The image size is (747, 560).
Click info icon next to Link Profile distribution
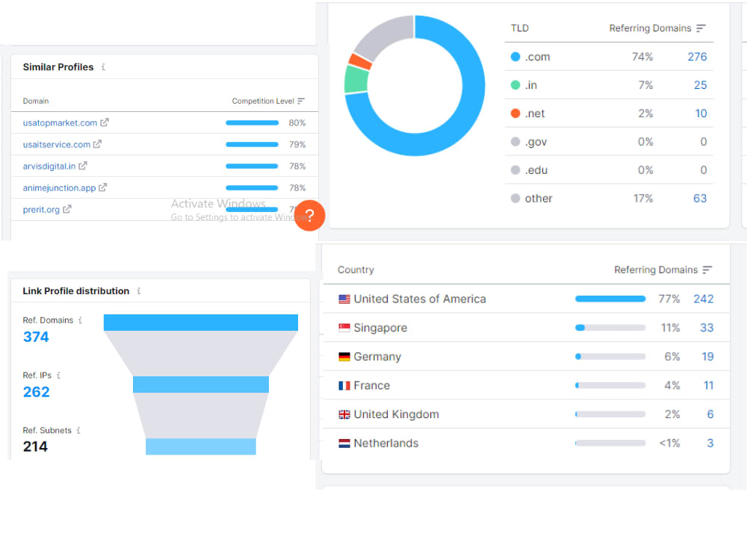139,291
